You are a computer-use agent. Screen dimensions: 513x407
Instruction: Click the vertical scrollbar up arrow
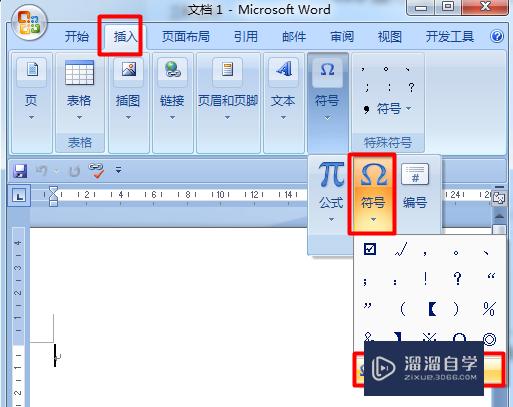click(499, 217)
